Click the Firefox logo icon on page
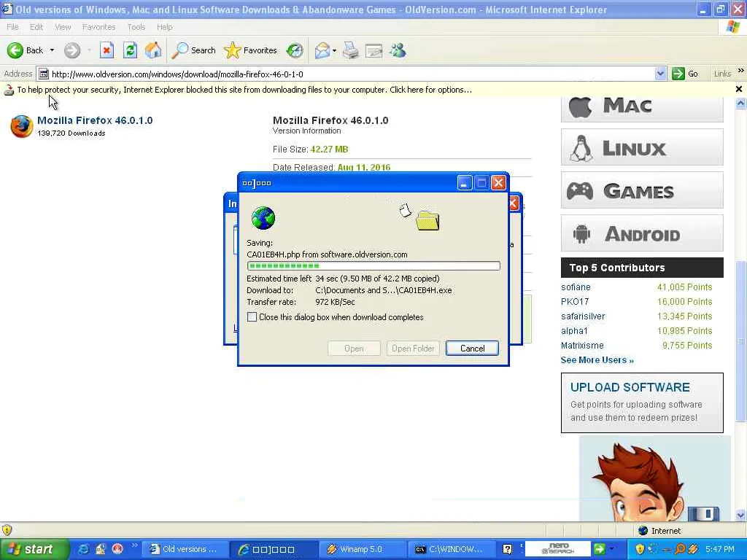747x560 pixels. click(22, 126)
